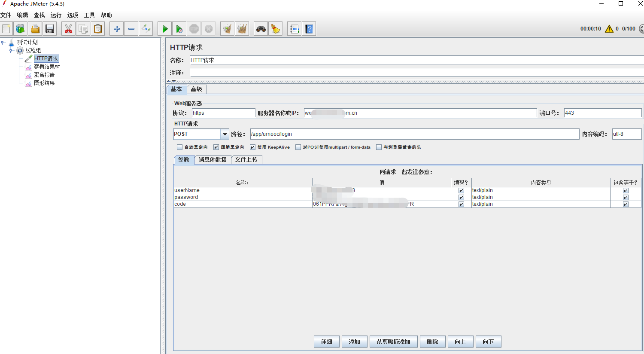
Task: Toggle 编码 checkbox for userName row
Action: (461, 190)
